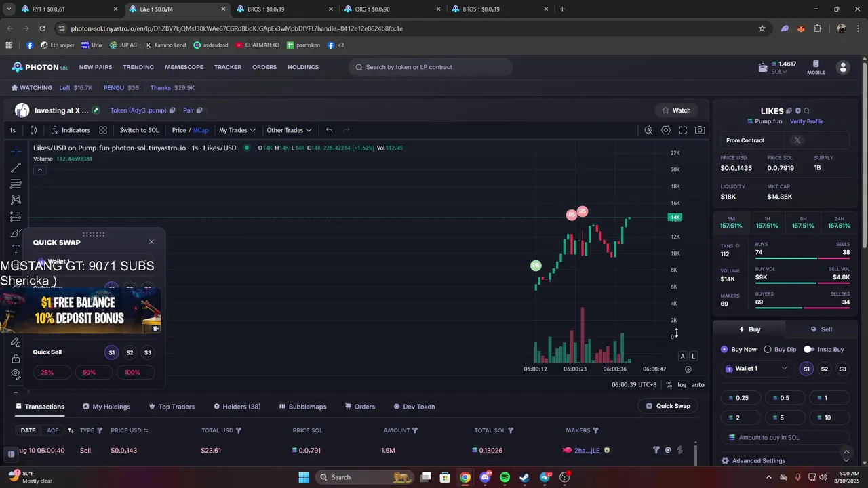Viewport: 868px width, 488px height.
Task: Select the trend line drawing tool
Action: (x=16, y=167)
